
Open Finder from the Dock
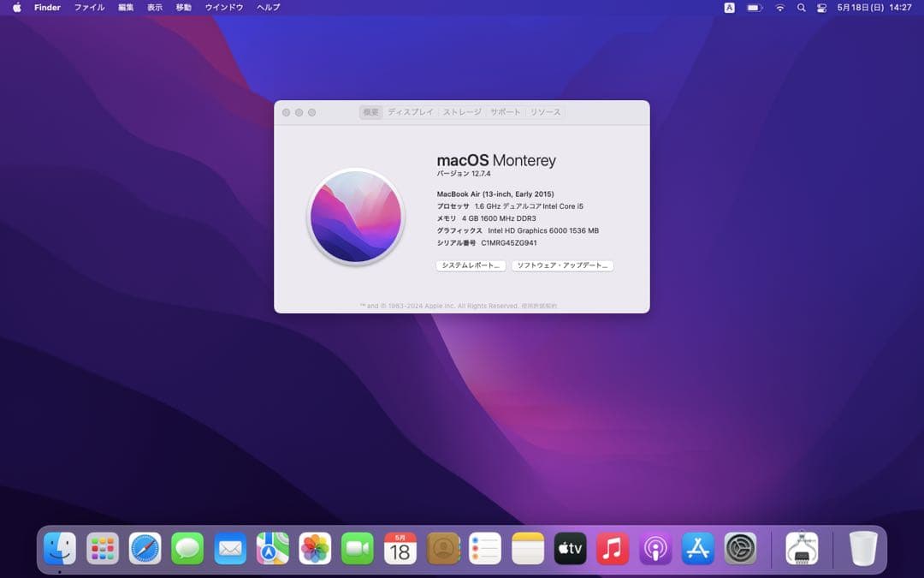pos(60,548)
